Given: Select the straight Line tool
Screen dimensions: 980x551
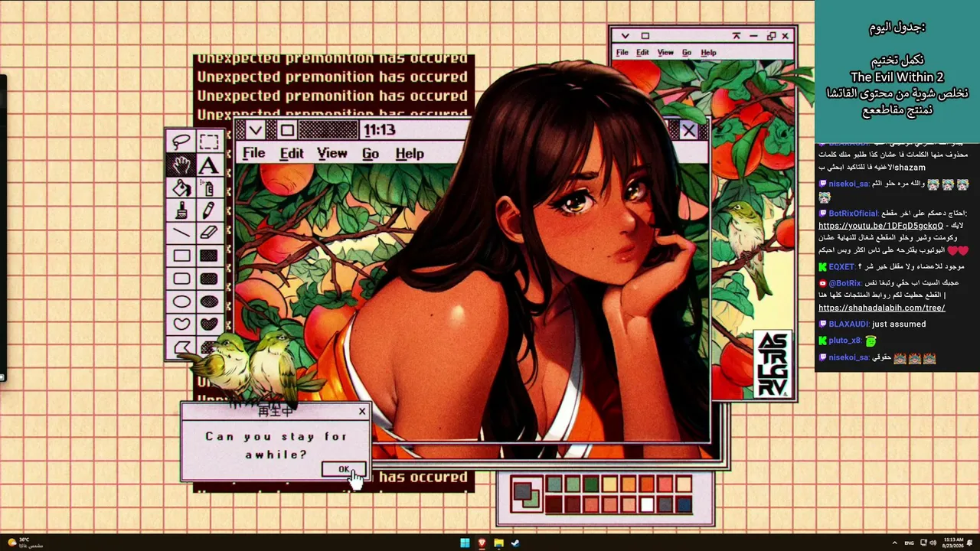Looking at the screenshot, I should [x=181, y=233].
